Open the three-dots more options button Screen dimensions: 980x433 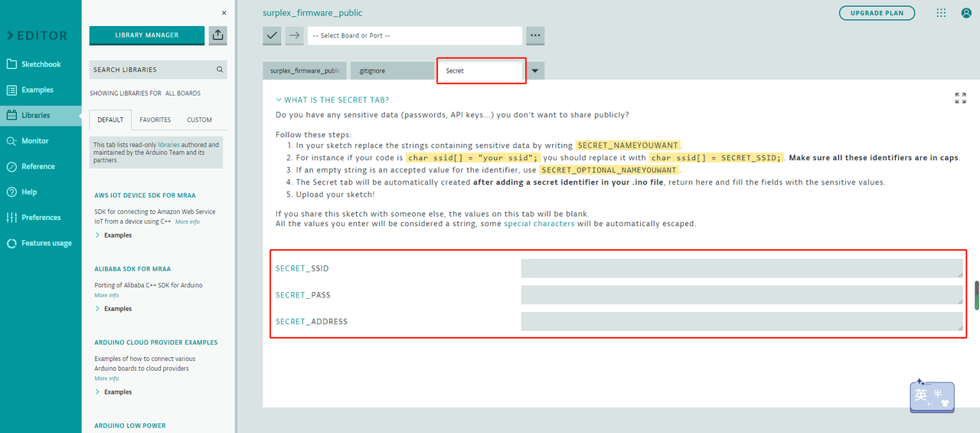click(x=535, y=35)
